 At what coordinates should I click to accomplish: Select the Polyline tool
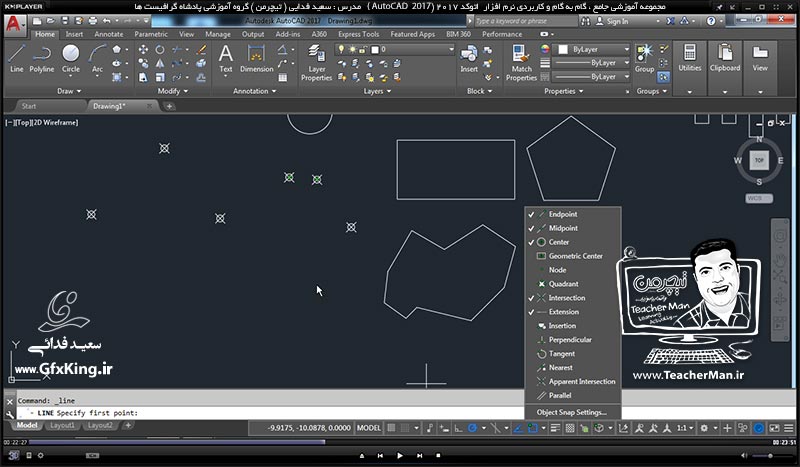(x=41, y=58)
